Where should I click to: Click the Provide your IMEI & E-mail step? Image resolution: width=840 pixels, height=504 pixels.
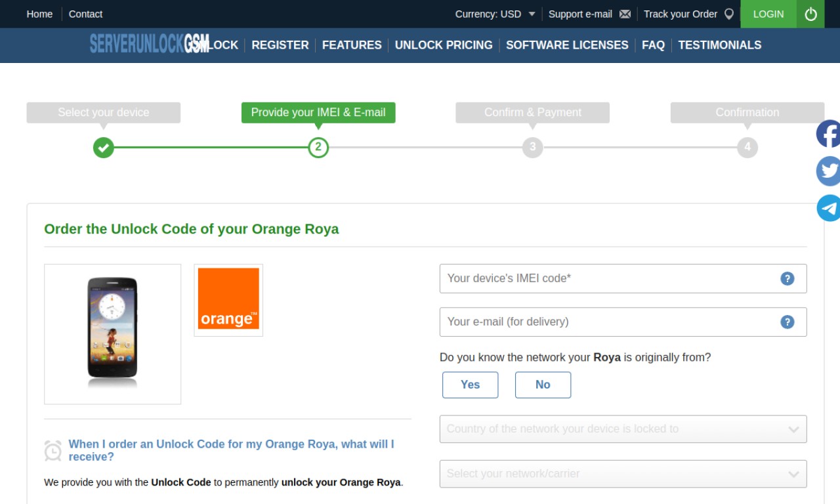click(x=318, y=112)
